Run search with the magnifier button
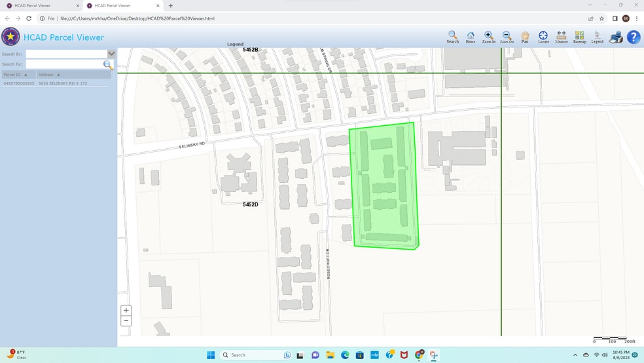Image resolution: width=644 pixels, height=363 pixels. (108, 64)
